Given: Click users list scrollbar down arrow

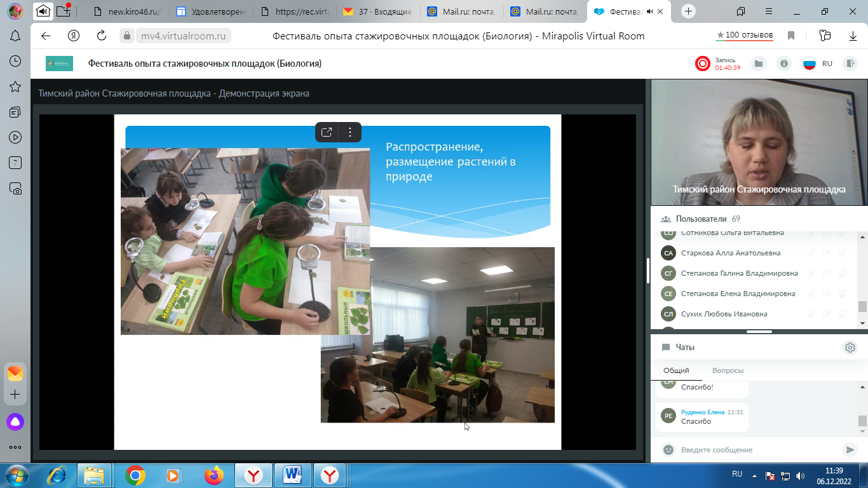Looking at the screenshot, I should [862, 323].
